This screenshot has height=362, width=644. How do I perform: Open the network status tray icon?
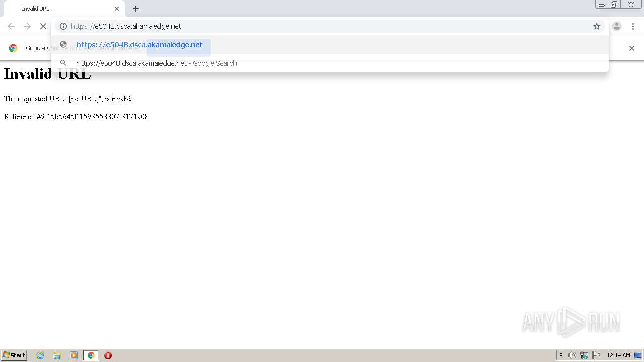[584, 355]
